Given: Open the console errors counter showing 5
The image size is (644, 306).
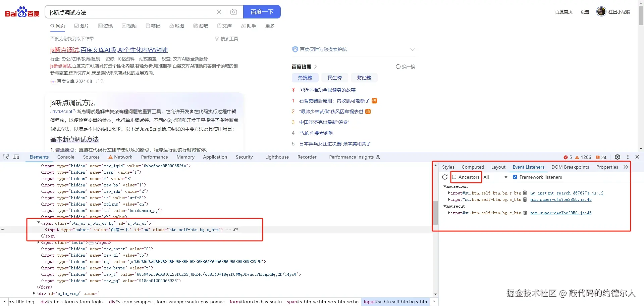Looking at the screenshot, I should [x=568, y=157].
